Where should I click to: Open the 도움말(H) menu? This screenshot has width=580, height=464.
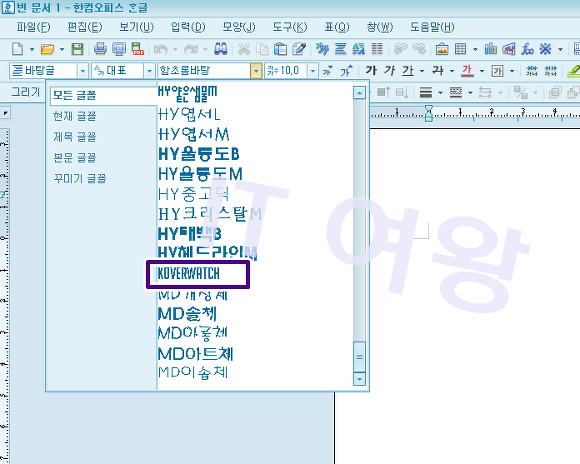(x=432, y=27)
